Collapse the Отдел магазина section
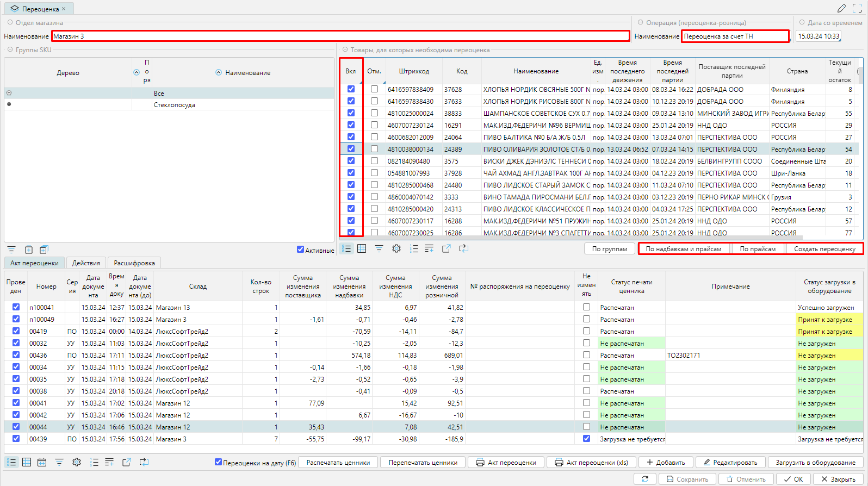Image resolution: width=868 pixels, height=486 pixels. point(10,23)
